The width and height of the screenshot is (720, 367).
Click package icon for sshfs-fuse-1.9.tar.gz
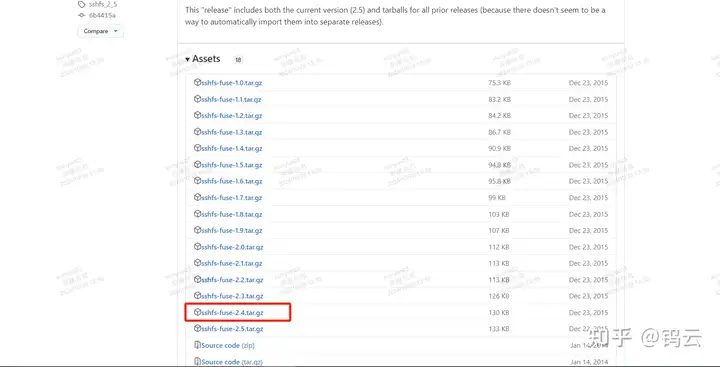(x=197, y=230)
